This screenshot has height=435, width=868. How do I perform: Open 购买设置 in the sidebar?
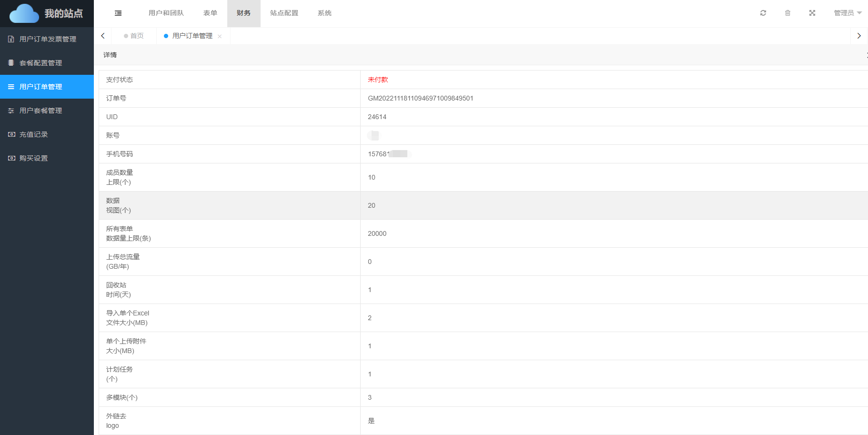(x=33, y=158)
